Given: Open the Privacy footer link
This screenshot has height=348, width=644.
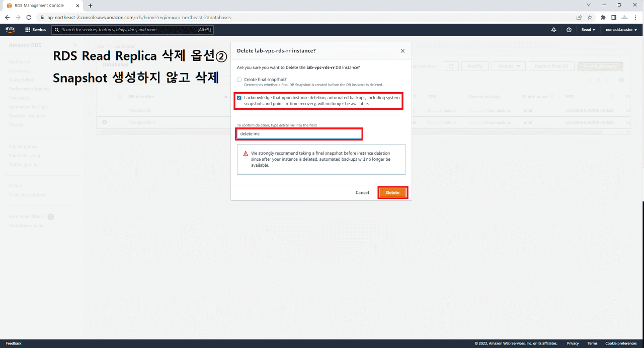Looking at the screenshot, I should tap(573, 343).
